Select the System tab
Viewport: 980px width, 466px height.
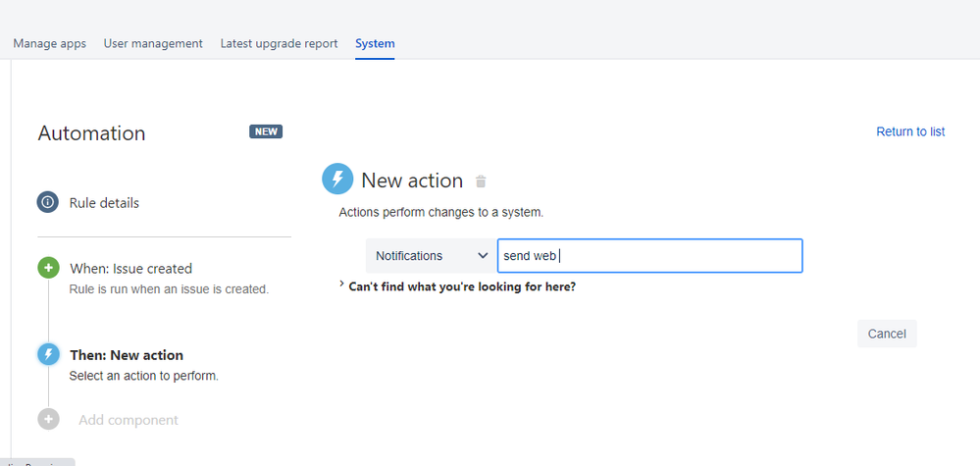pyautogui.click(x=375, y=44)
